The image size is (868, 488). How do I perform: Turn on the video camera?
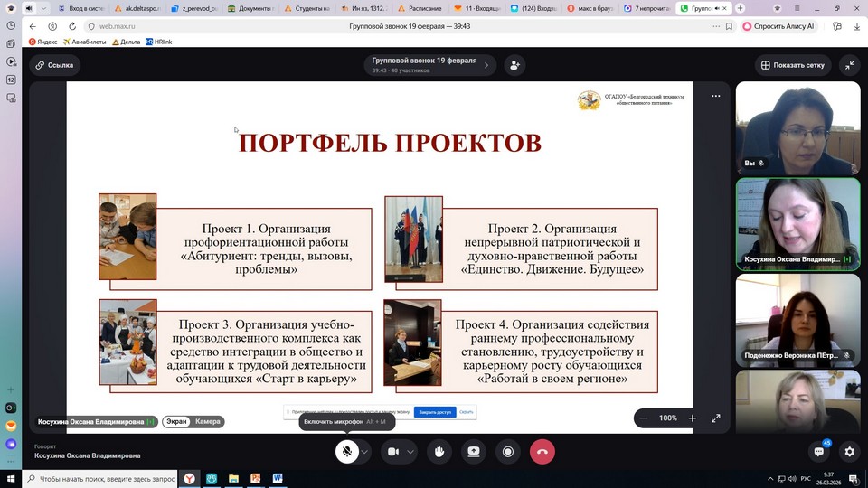[393, 451]
